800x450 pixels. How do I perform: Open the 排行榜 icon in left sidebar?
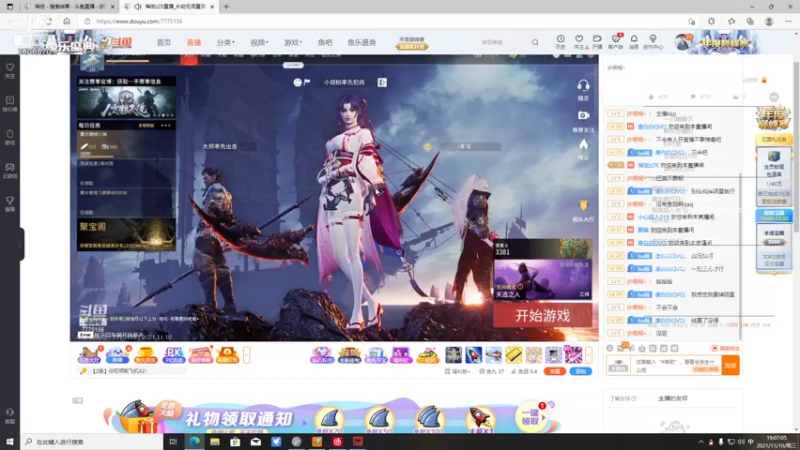click(10, 104)
